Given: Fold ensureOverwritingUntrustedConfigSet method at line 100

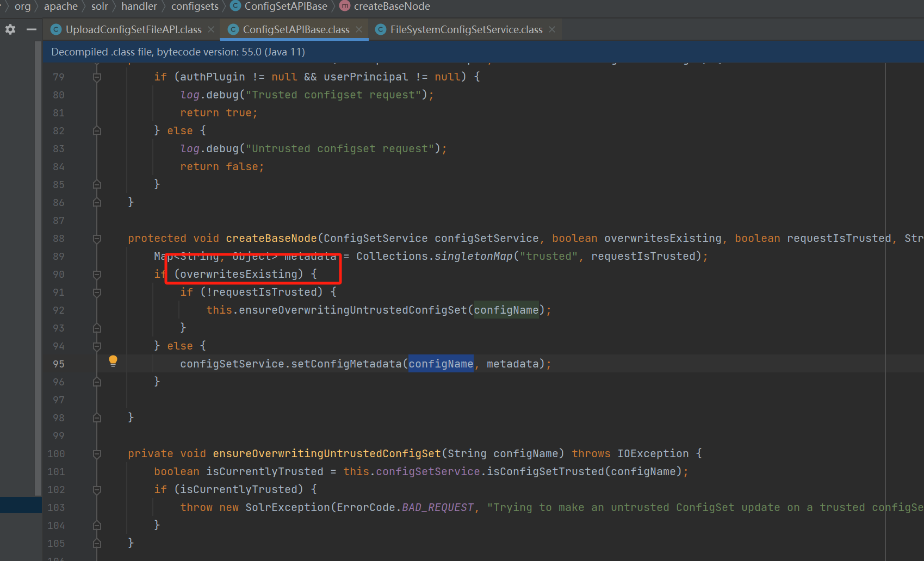Looking at the screenshot, I should (97, 454).
